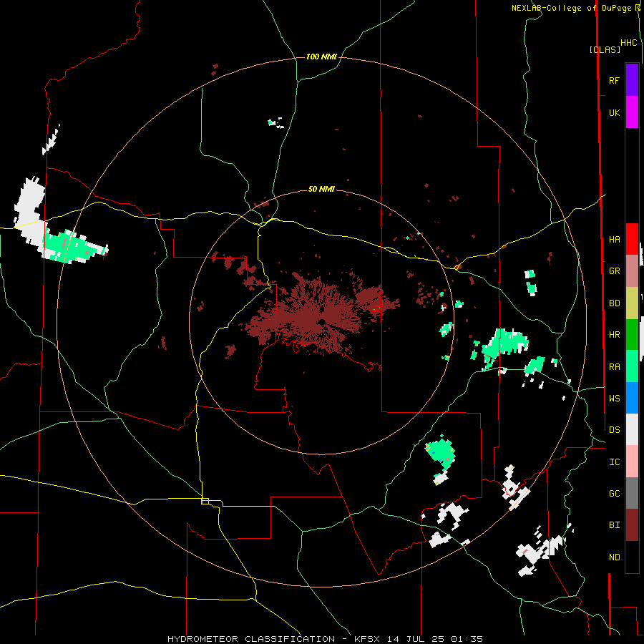Click the "BI" legend label

click(x=614, y=525)
